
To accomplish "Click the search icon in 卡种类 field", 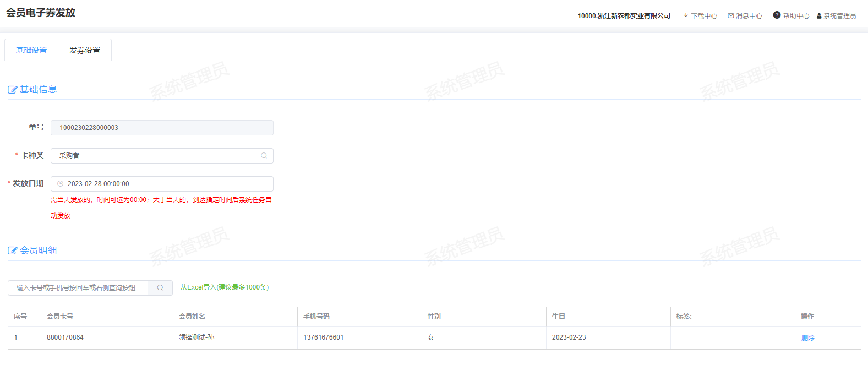I will coord(264,156).
